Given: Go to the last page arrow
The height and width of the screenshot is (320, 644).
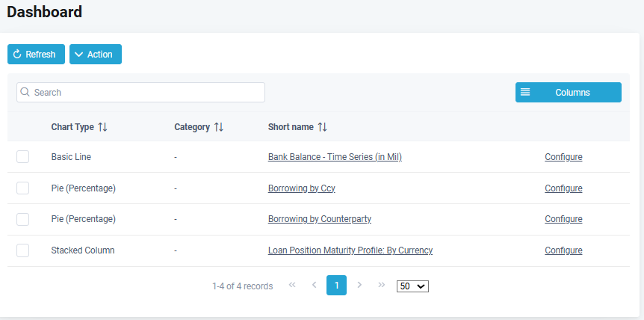Looking at the screenshot, I should pyautogui.click(x=382, y=286).
